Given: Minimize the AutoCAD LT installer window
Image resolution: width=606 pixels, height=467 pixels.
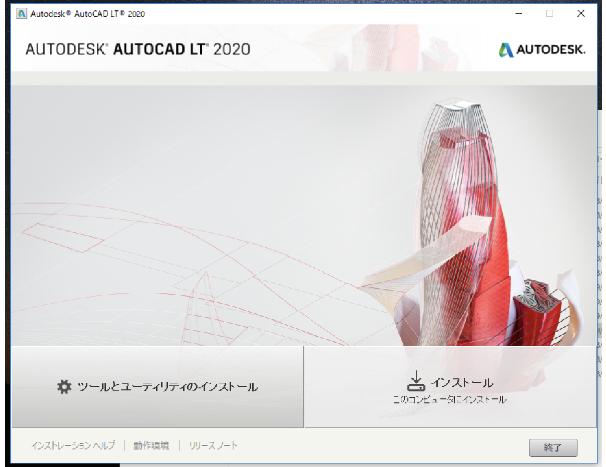Looking at the screenshot, I should 519,14.
